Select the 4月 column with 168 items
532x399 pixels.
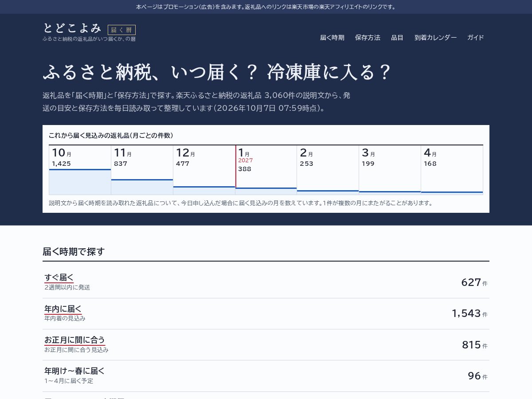click(452, 170)
